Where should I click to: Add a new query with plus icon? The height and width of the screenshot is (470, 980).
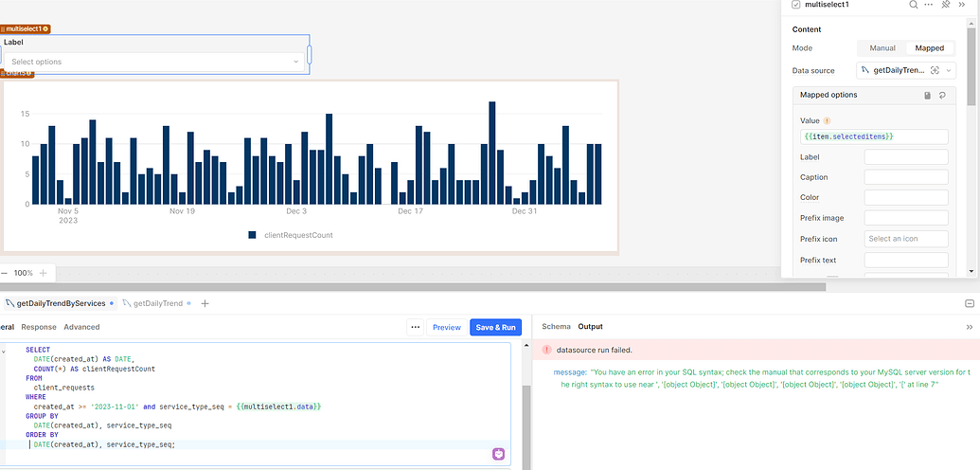point(205,303)
